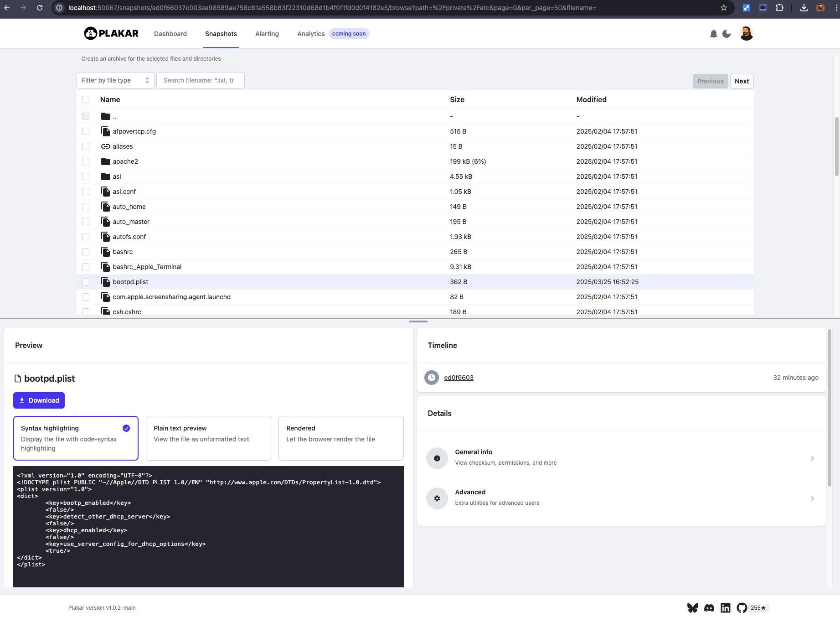Open the Alerting tab
The image size is (840, 617).
coord(267,34)
